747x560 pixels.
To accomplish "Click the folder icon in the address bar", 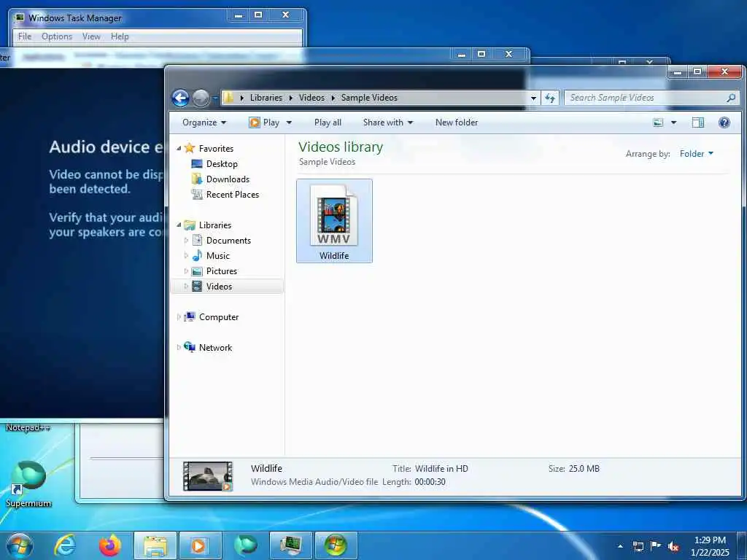I will pyautogui.click(x=228, y=98).
